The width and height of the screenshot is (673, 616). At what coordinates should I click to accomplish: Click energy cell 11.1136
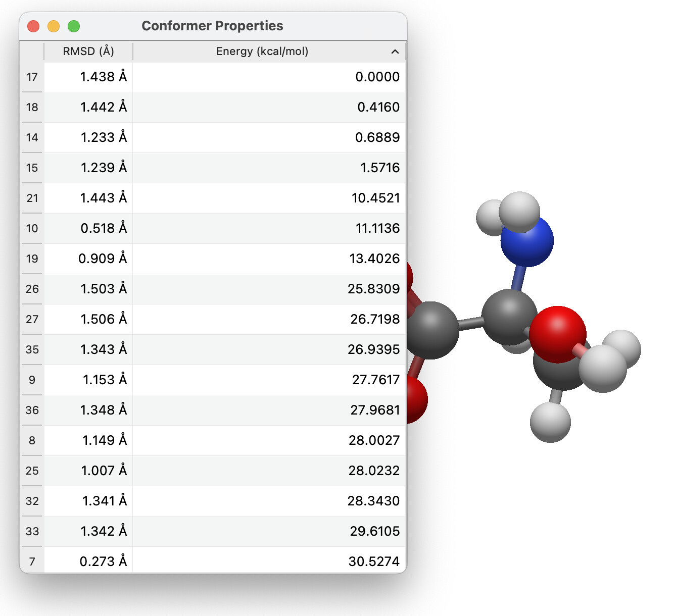coord(269,228)
